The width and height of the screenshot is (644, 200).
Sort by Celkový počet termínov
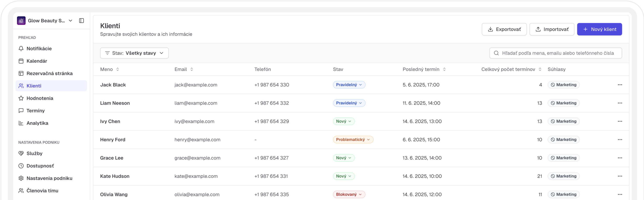pyautogui.click(x=540, y=69)
